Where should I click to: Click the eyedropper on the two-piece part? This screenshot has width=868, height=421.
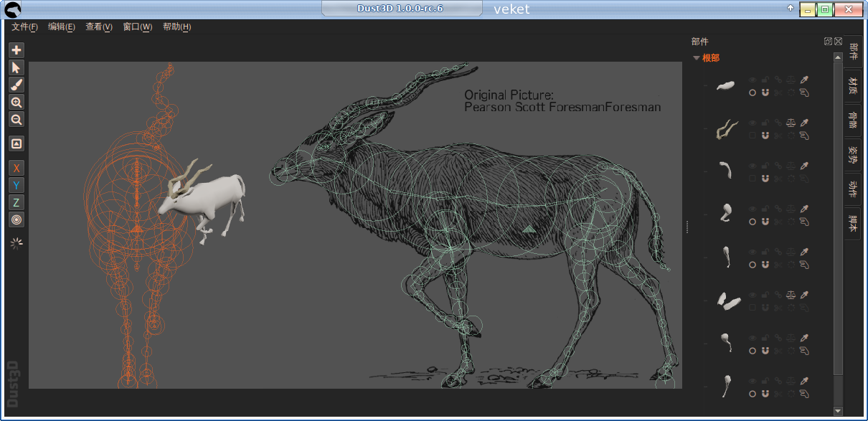(x=804, y=295)
